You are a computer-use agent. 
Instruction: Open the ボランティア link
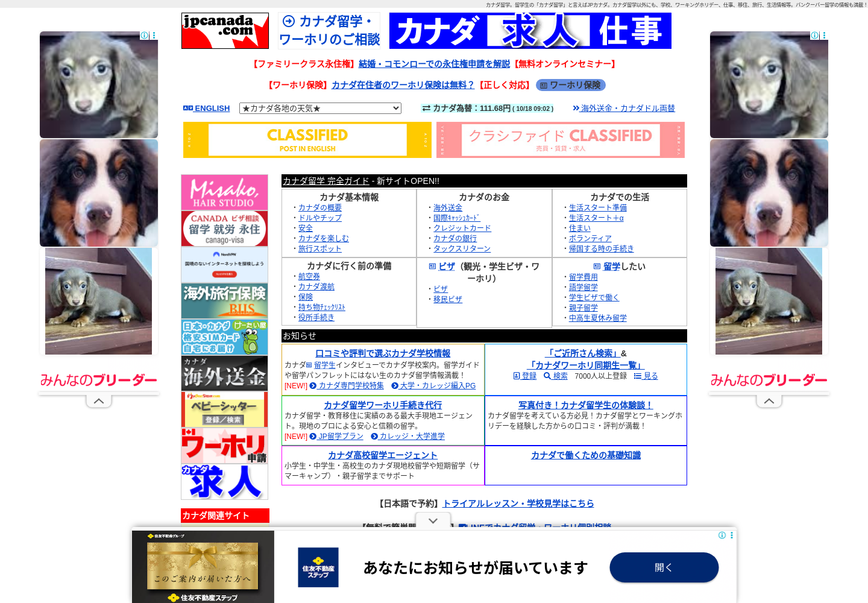(x=591, y=238)
